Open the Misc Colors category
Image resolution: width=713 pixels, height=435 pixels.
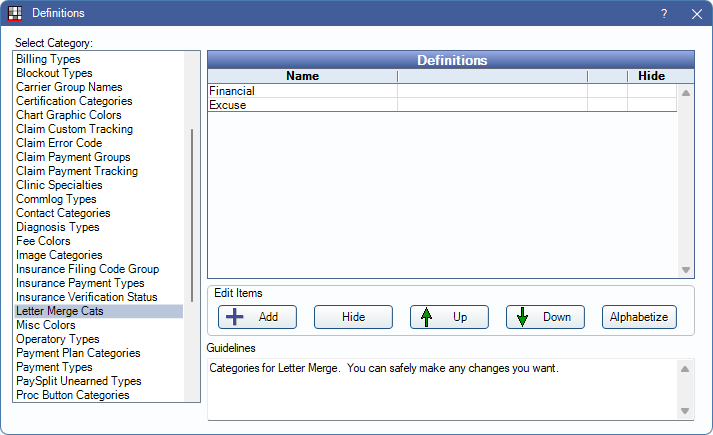click(46, 325)
